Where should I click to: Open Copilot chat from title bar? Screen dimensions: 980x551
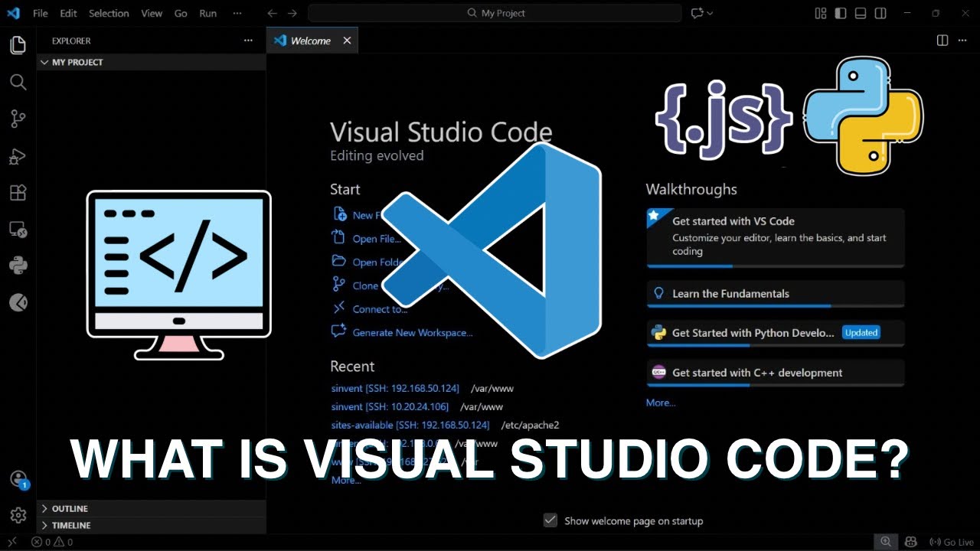[697, 13]
